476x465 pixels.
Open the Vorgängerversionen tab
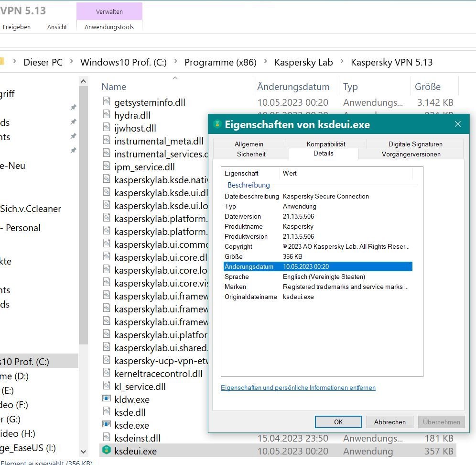click(411, 154)
